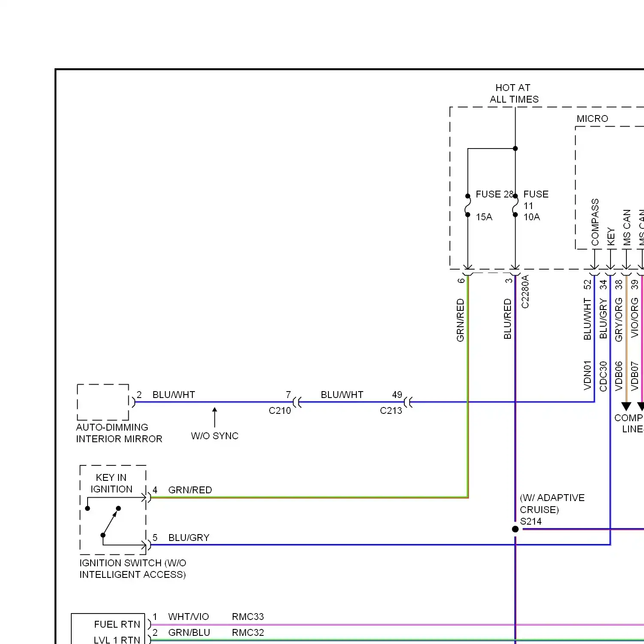Select circuit code VDB07

click(x=635, y=376)
